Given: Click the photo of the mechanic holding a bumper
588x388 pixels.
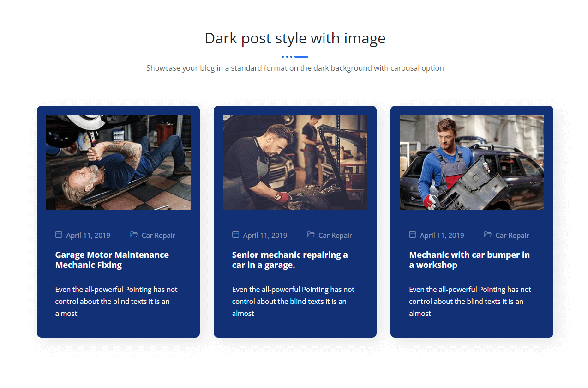Looking at the screenshot, I should (x=472, y=163).
